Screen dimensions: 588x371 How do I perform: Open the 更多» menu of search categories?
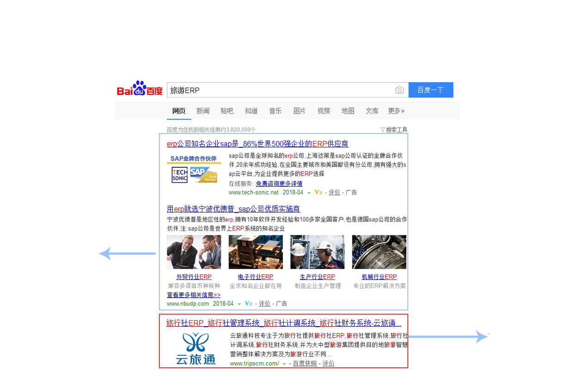396,111
